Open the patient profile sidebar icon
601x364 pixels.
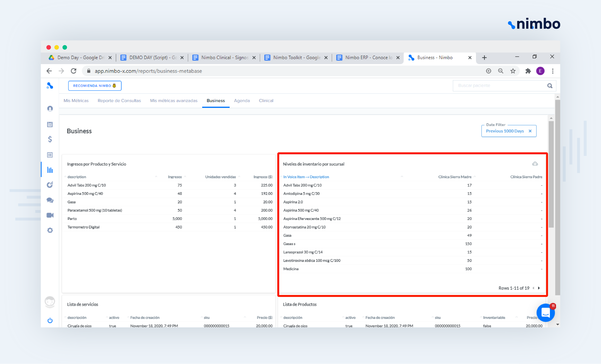click(50, 108)
